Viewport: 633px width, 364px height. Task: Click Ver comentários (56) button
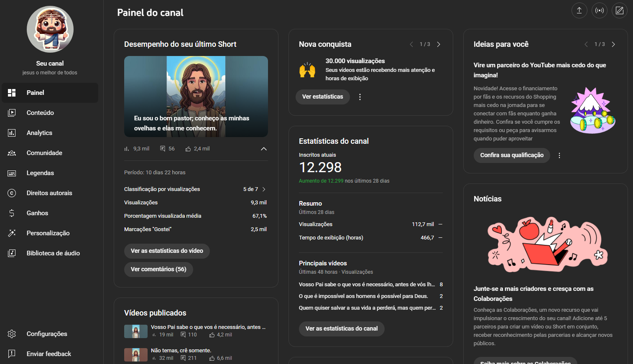158,270
